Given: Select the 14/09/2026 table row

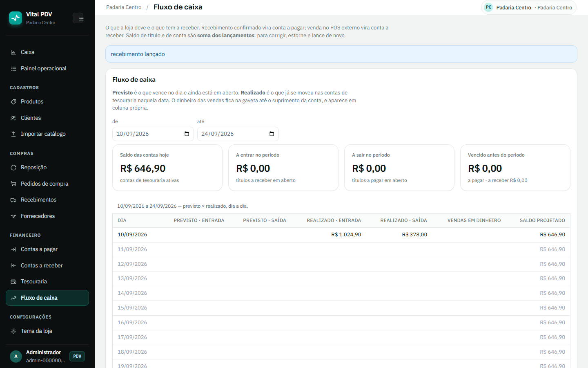Looking at the screenshot, I should click(341, 293).
